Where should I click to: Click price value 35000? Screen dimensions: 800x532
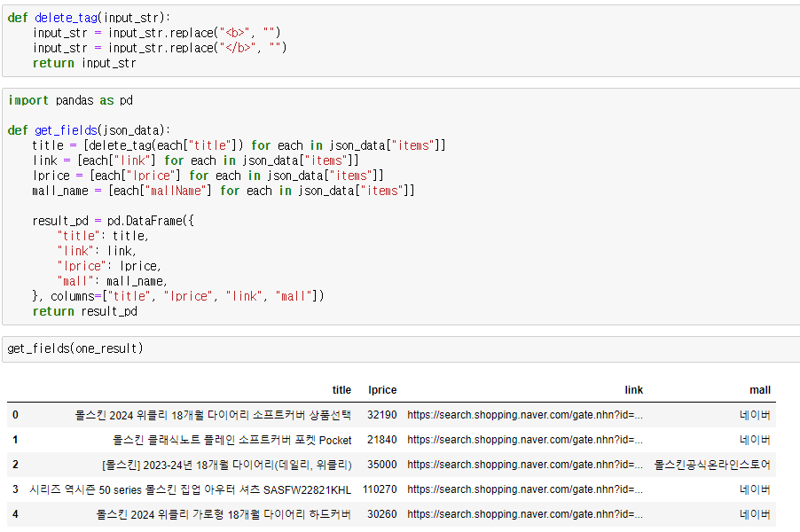tap(381, 465)
